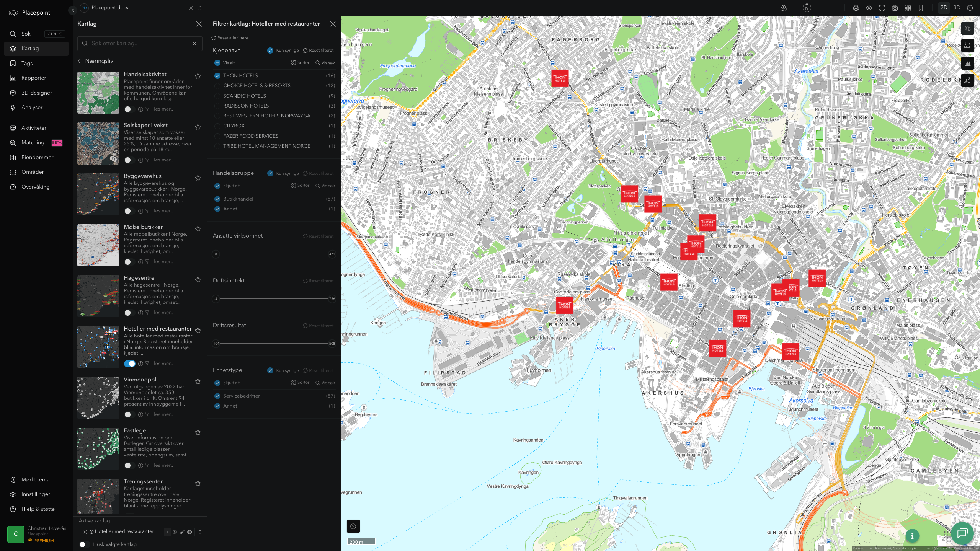980x551 pixels.
Task: Open style brush for active layer
Action: pos(182,532)
